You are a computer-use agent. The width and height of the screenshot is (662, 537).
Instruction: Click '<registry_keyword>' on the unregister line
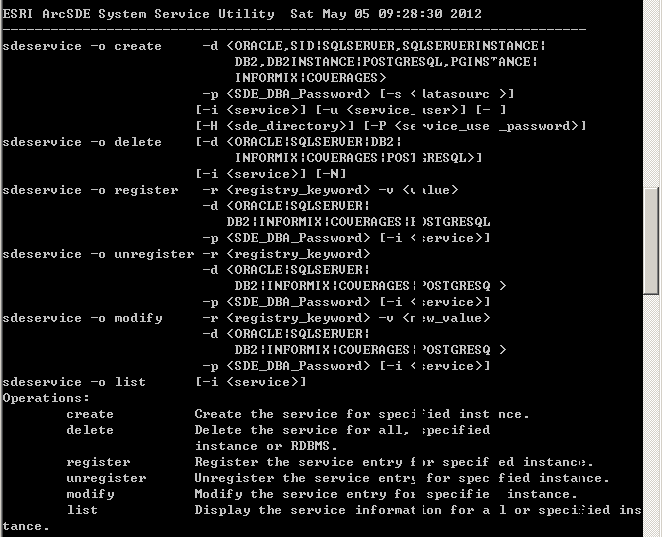pos(298,254)
